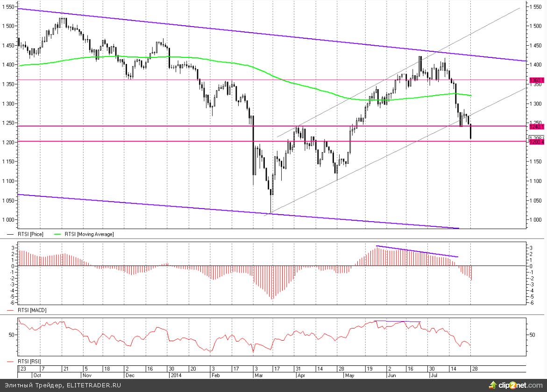Click the RTSI [Moving Average] legend label

(x=89, y=234)
